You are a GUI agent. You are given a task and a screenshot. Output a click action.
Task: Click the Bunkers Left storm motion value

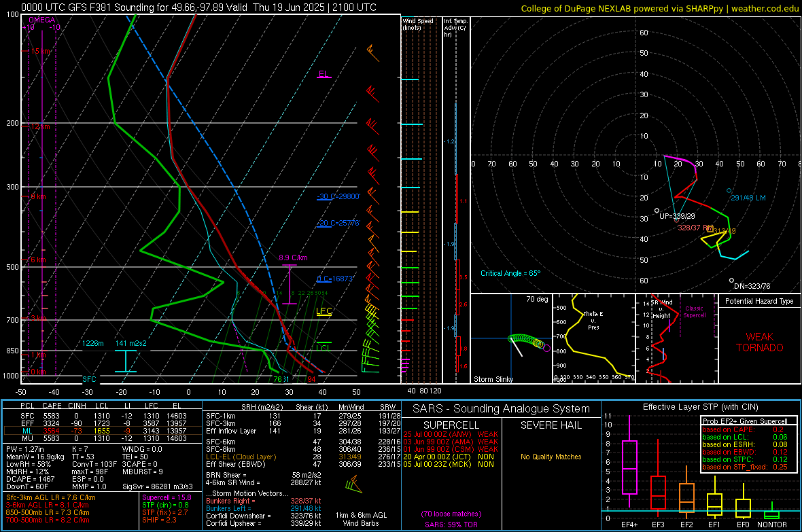point(306,508)
